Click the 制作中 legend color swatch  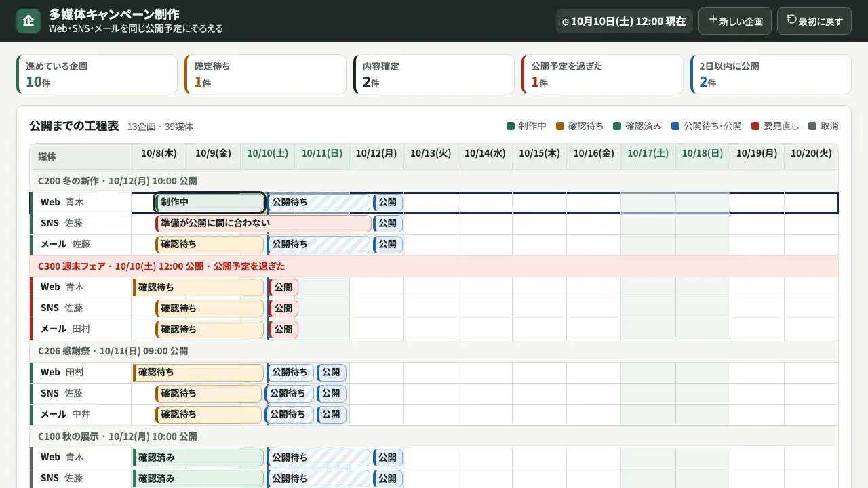pyautogui.click(x=511, y=126)
